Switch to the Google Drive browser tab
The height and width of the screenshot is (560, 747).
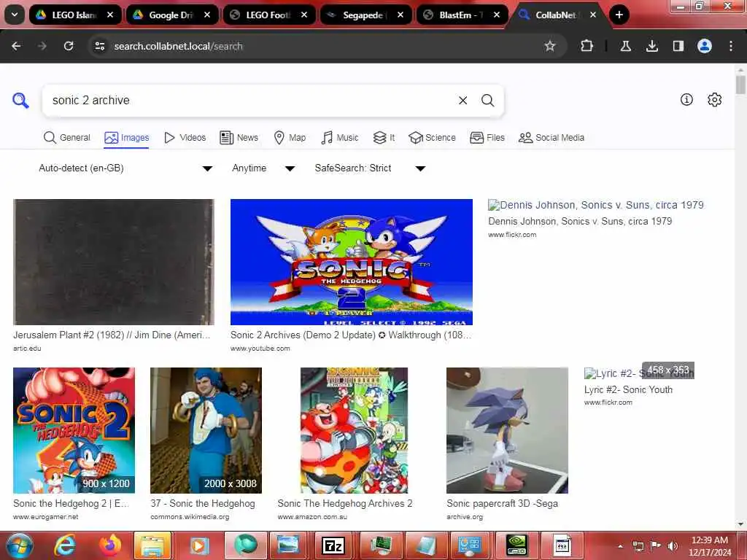click(x=171, y=15)
